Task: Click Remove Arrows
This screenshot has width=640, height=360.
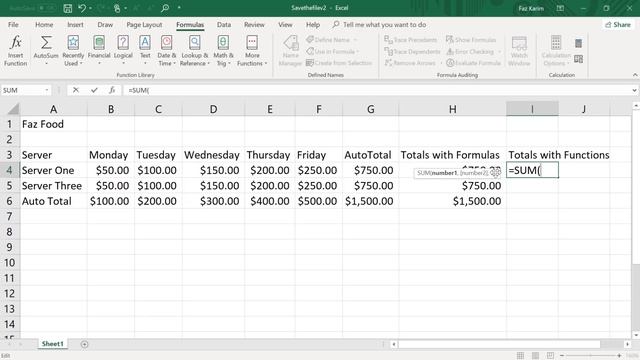Action: (x=410, y=63)
